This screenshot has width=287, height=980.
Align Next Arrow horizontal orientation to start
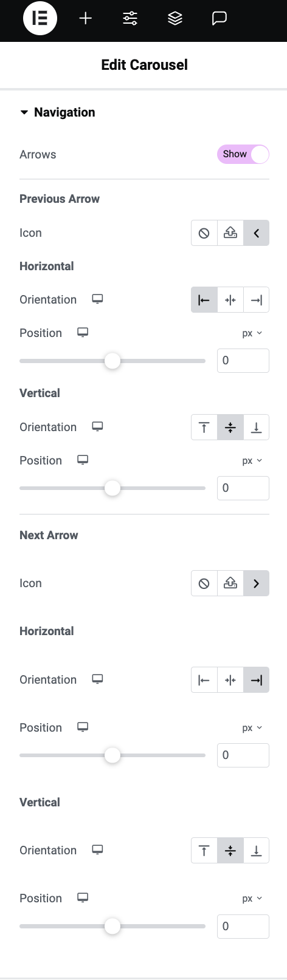(x=204, y=680)
